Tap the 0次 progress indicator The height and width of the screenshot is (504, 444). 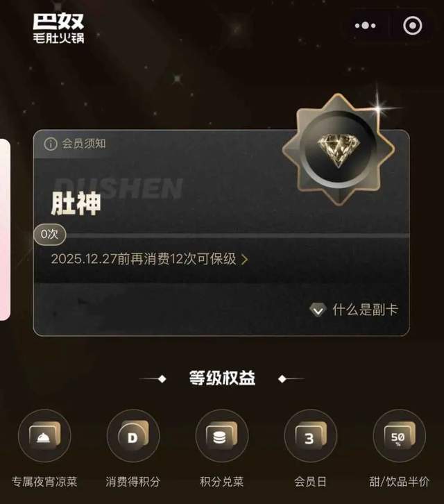click(50, 235)
